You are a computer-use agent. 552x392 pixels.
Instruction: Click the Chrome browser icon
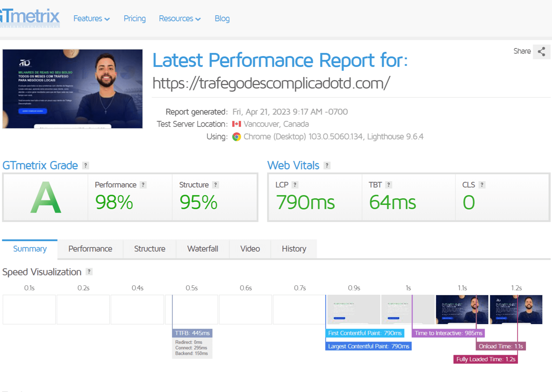[x=236, y=137]
